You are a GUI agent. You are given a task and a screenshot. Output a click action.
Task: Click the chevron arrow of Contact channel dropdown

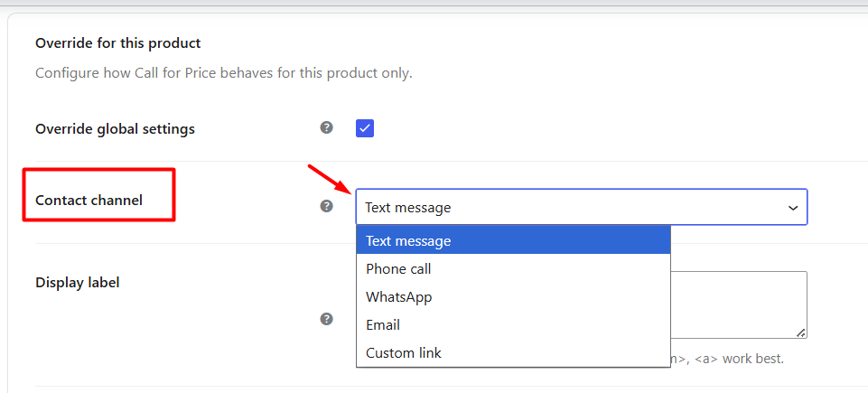point(793,208)
